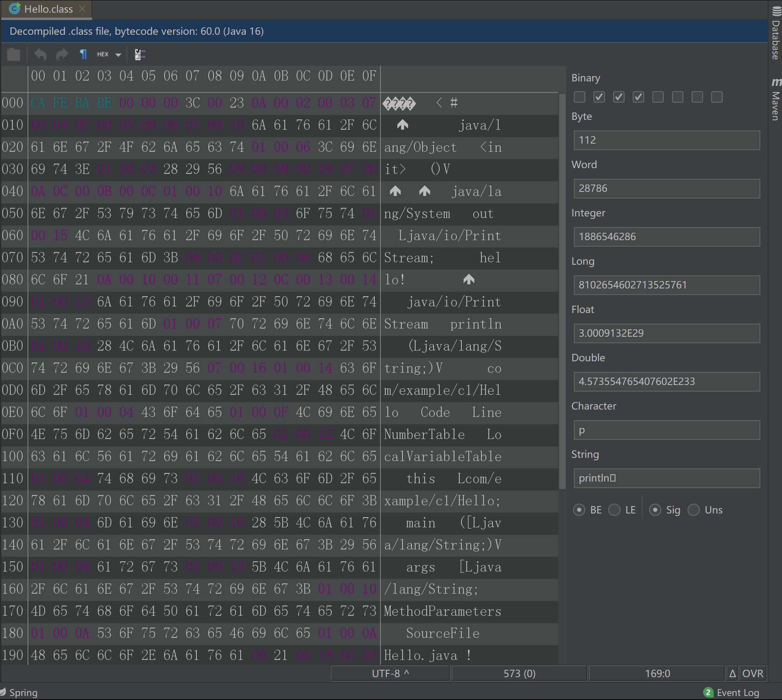Select the LE little-endian radio button
782x700 pixels.
[614, 510]
